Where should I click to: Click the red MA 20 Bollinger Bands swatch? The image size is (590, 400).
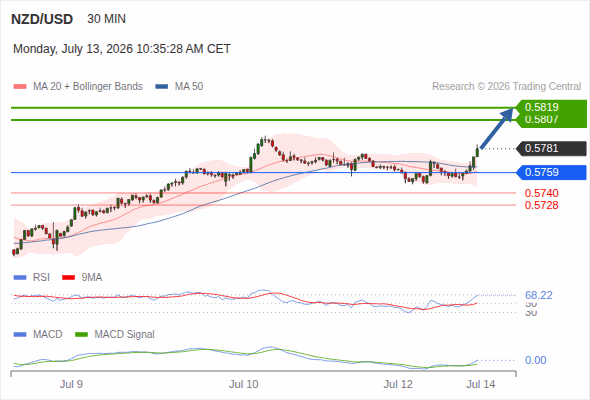click(20, 87)
